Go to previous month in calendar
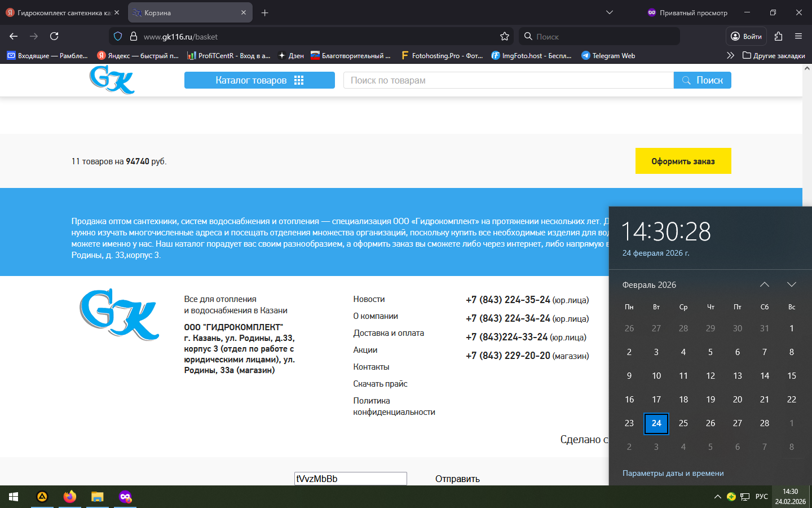 (x=764, y=284)
